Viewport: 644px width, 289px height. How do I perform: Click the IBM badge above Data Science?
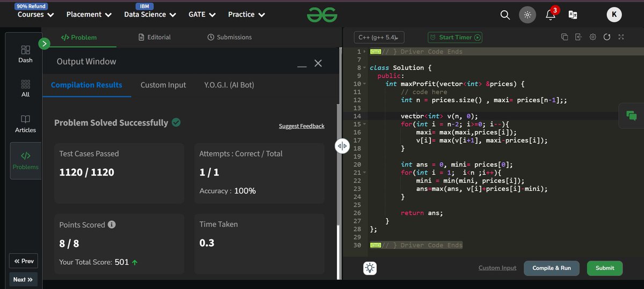pyautogui.click(x=144, y=6)
